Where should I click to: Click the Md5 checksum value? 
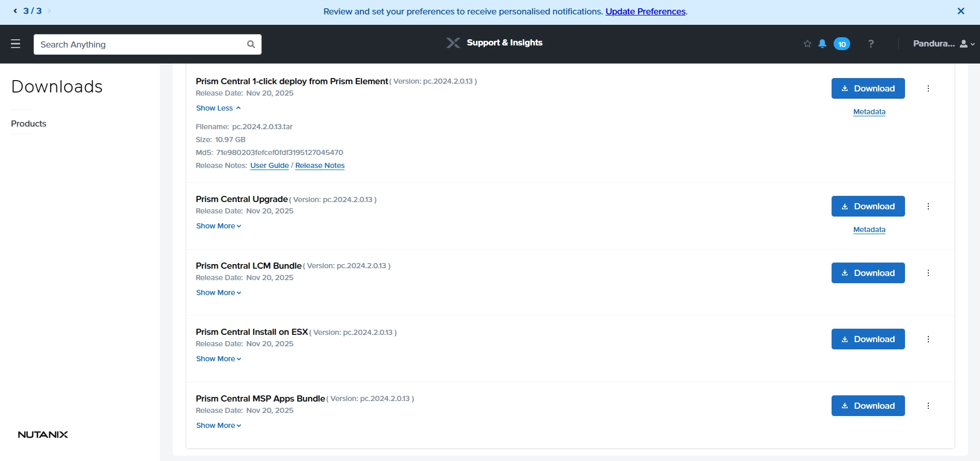coord(279,152)
